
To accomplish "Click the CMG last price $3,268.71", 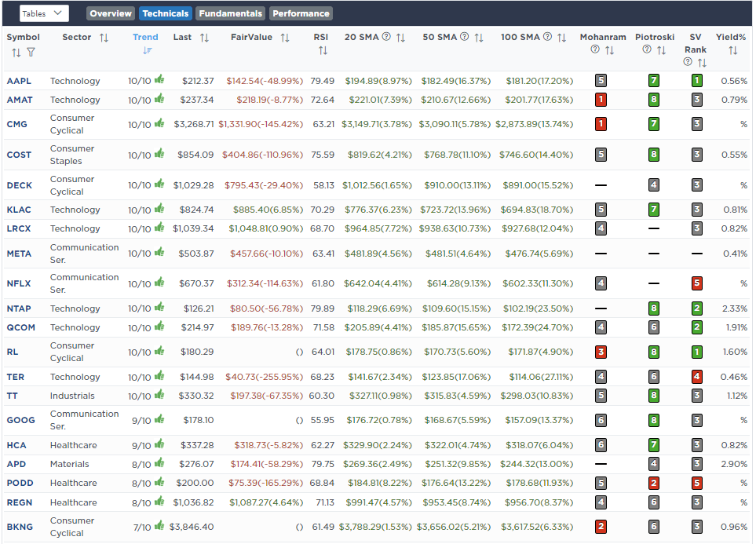I will (194, 125).
